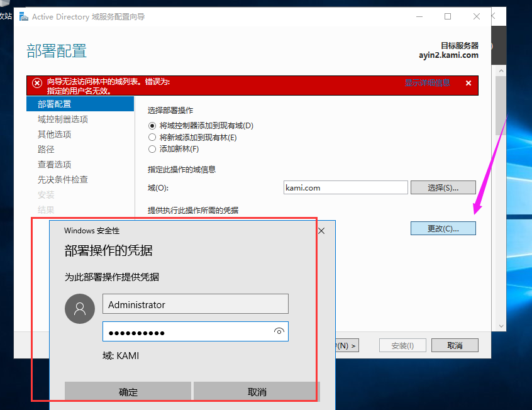
Task: Click the user avatar icon
Action: point(80,309)
